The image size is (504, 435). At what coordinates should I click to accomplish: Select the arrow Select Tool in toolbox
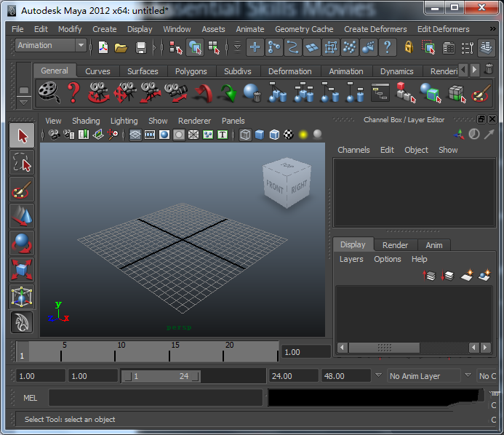22,136
